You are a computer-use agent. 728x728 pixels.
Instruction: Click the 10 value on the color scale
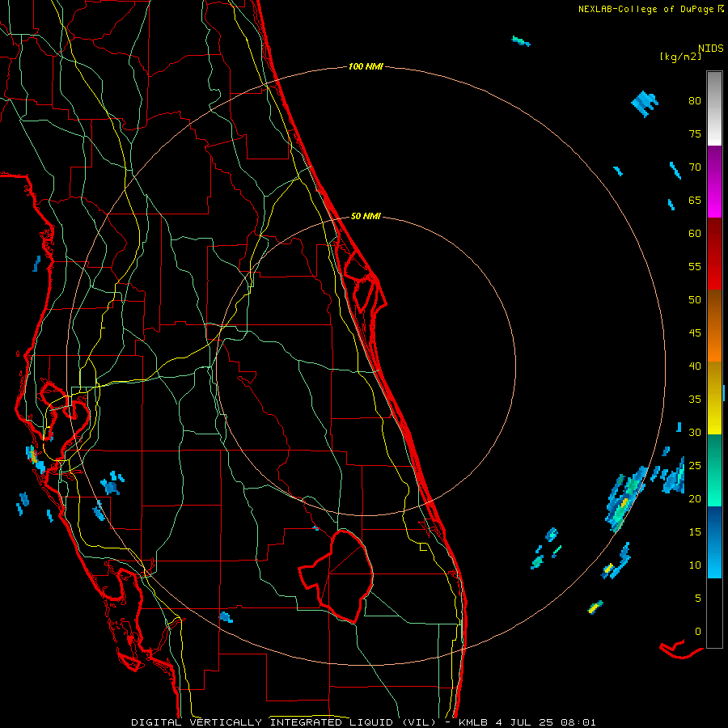[695, 565]
